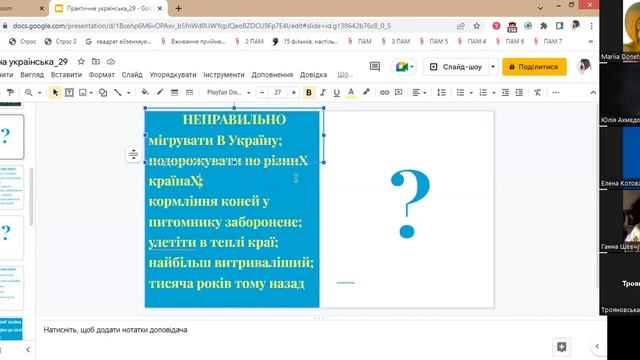Open the Формат menu
This screenshot has width=640, height=360.
tap(102, 75)
